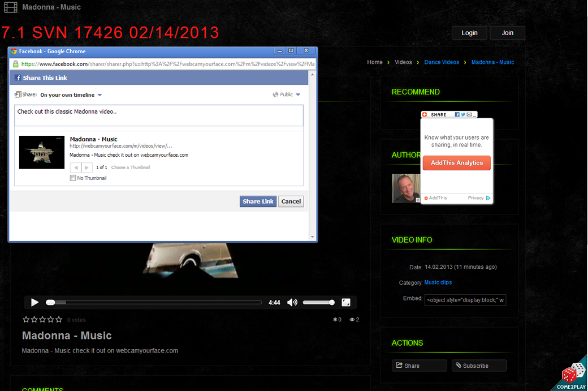Mute the video player speaker icon
Viewport: 588px width, 391px height.
tap(292, 303)
